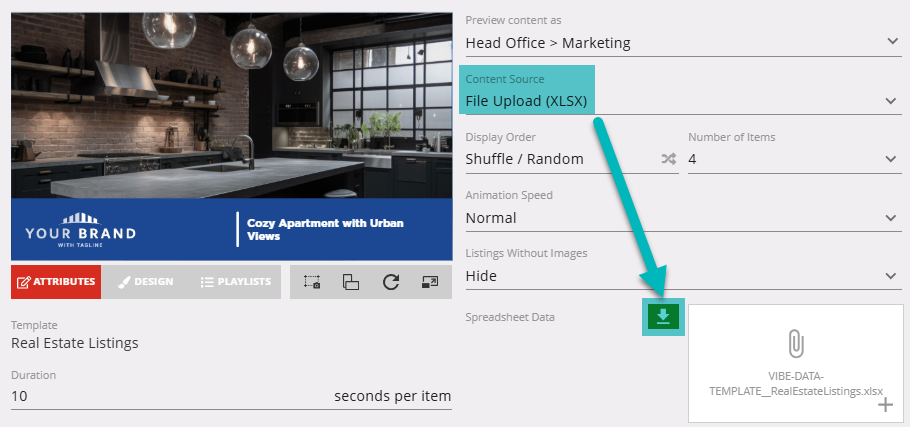Switch to the Design tab
Screen dimensions: 910x427
click(145, 282)
